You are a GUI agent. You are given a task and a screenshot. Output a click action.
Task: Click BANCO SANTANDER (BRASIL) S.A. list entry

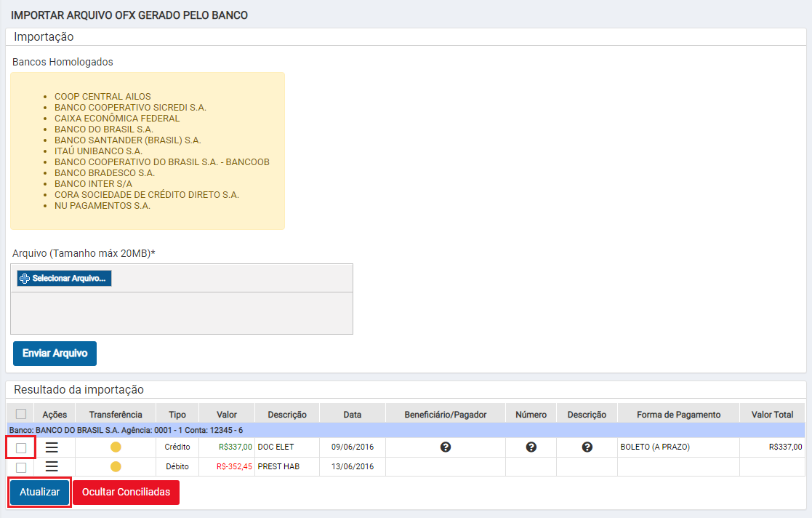coord(127,140)
